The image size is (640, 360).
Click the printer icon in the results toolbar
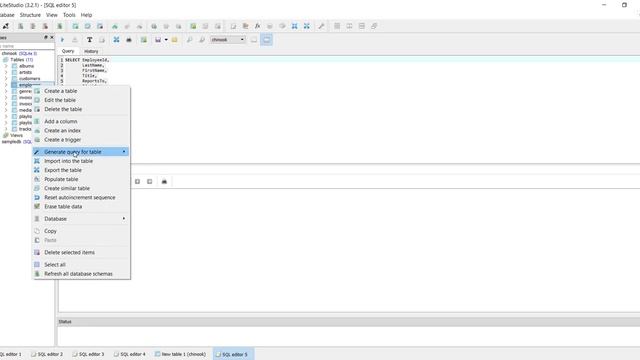tap(164, 181)
